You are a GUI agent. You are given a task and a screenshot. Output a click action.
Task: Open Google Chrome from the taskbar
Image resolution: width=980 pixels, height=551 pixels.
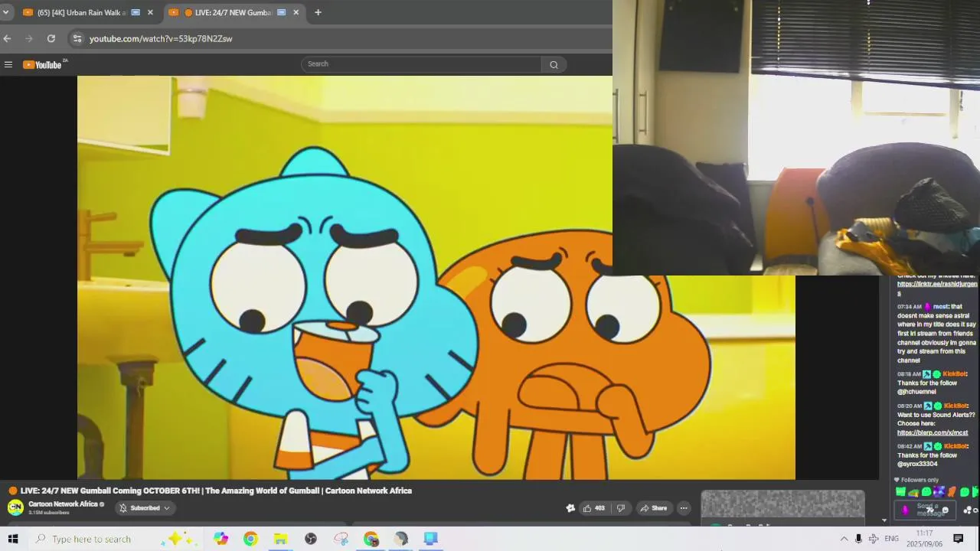pyautogui.click(x=250, y=539)
